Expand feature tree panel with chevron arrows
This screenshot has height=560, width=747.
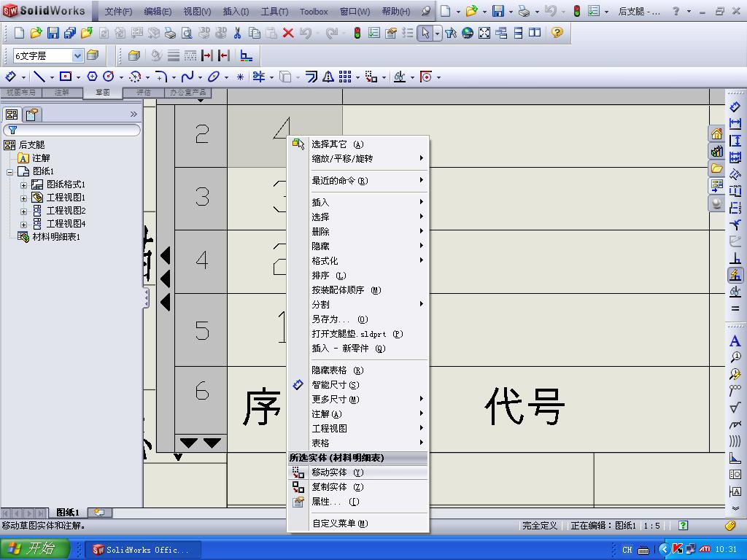coord(133,114)
